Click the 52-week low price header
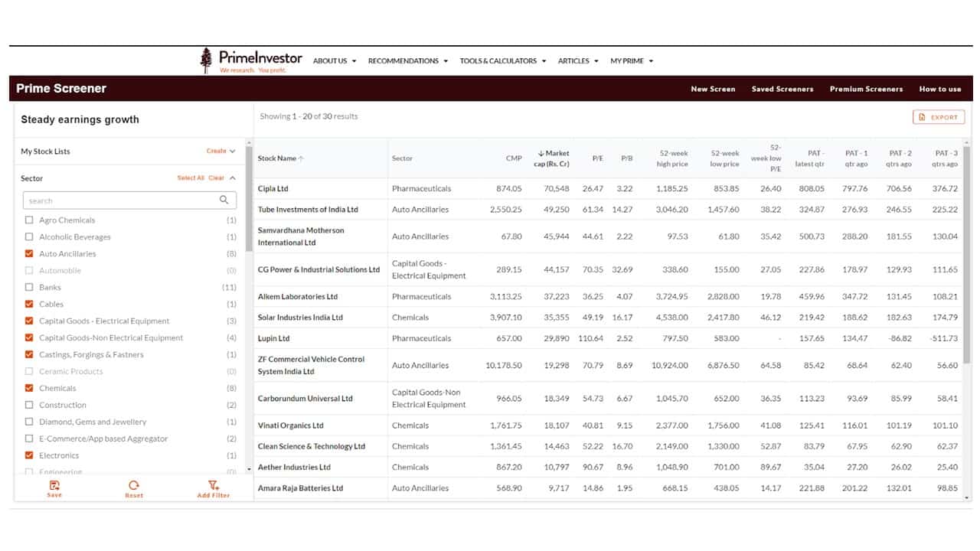 (724, 158)
